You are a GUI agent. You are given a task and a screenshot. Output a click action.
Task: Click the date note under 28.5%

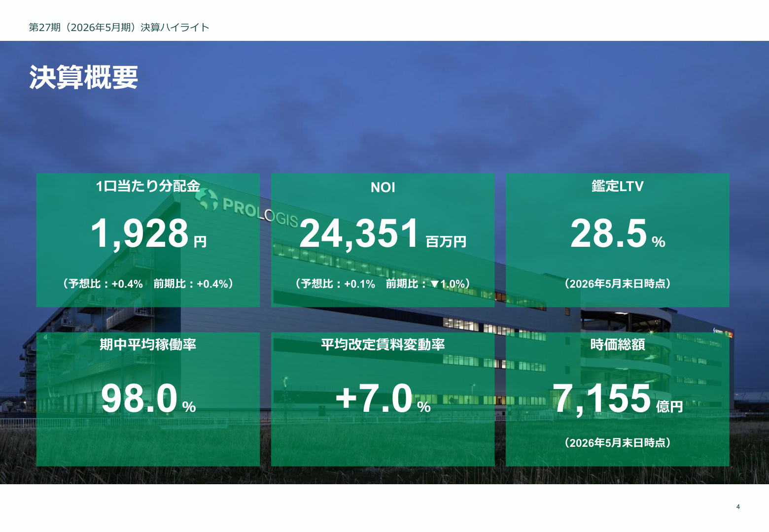click(x=618, y=284)
